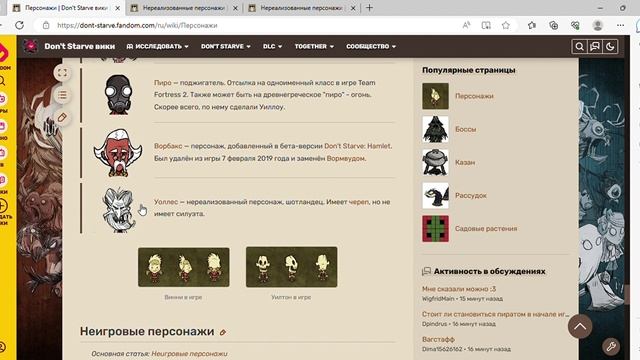Open the Персонажи popular page
The image size is (640, 360).
pyautogui.click(x=474, y=96)
